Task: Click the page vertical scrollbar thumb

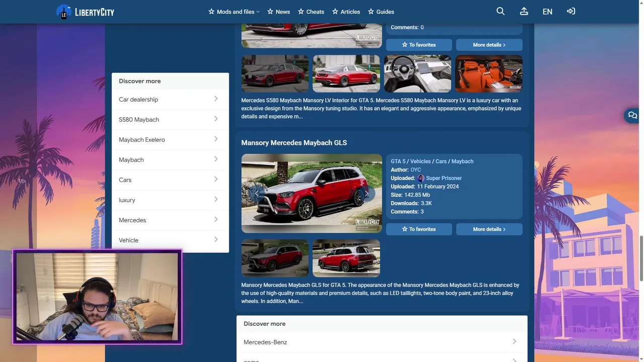Action: 641,258
